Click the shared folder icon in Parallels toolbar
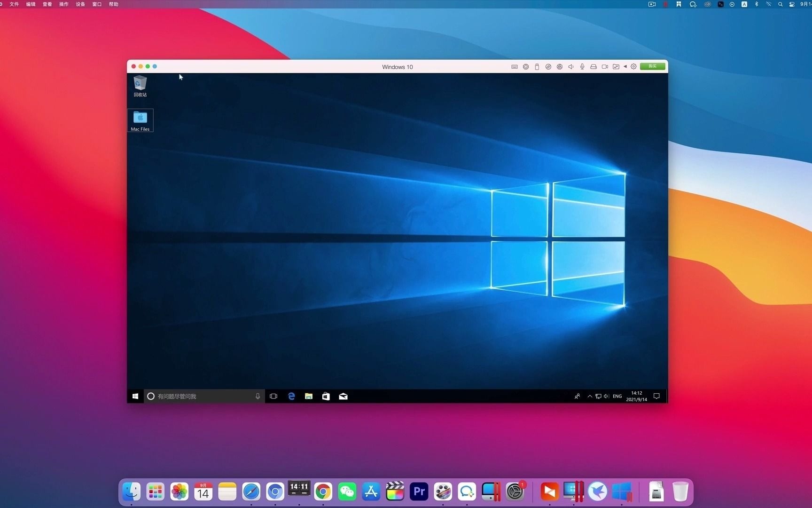Screen dimensions: 812x508 (616, 67)
